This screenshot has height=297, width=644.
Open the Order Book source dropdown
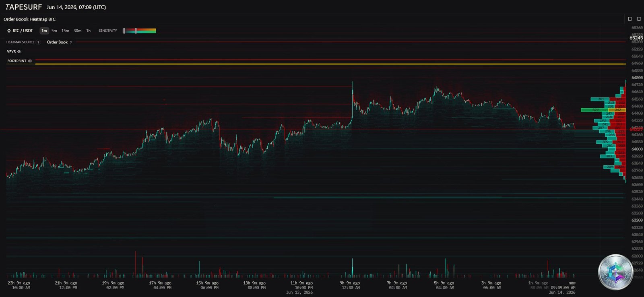tap(59, 42)
